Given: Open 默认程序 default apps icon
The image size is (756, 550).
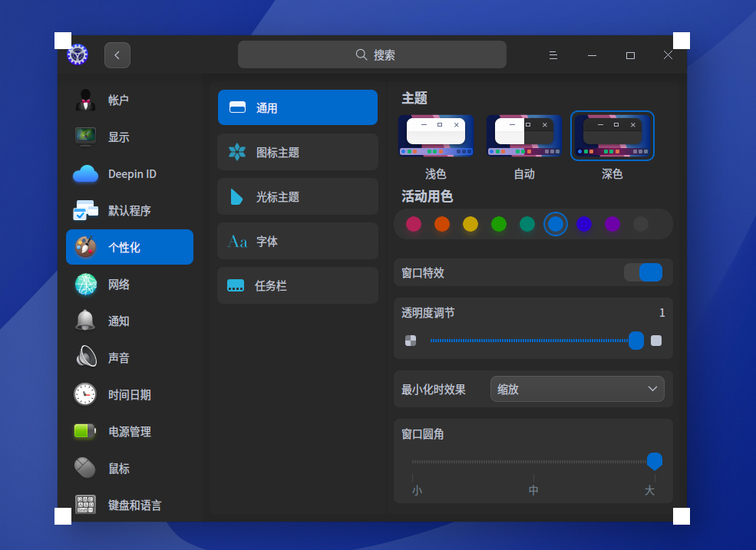Looking at the screenshot, I should (x=86, y=210).
